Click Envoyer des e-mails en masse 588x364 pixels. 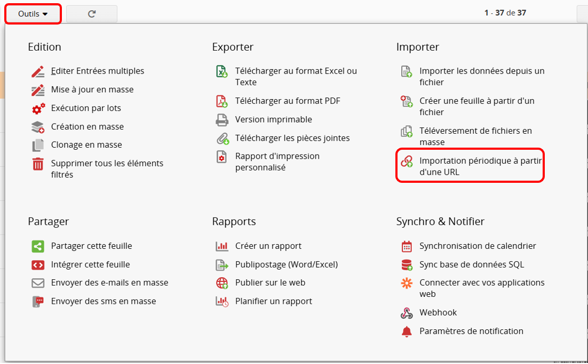[x=109, y=283]
